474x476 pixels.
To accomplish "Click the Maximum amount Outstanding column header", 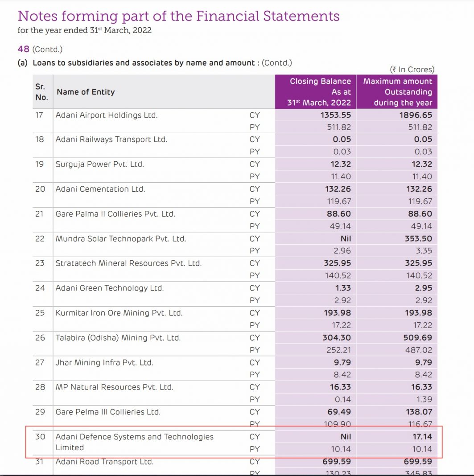I will 397,92.
